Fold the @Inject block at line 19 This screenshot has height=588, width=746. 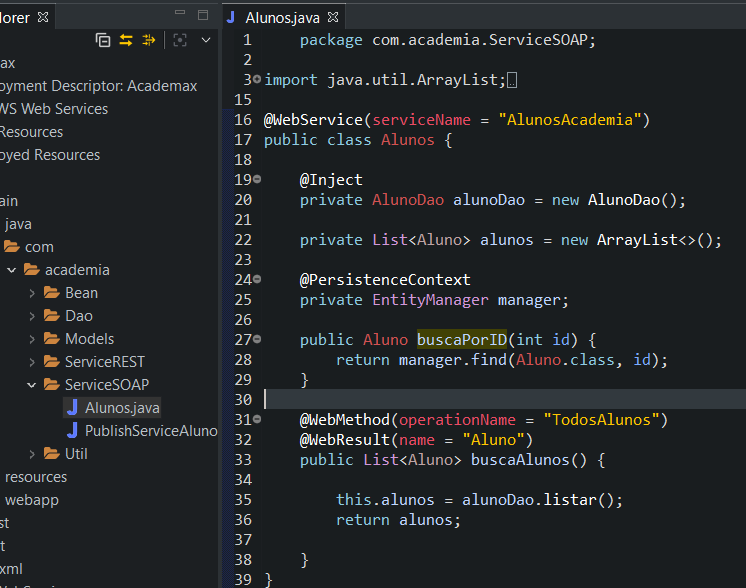pyautogui.click(x=257, y=179)
